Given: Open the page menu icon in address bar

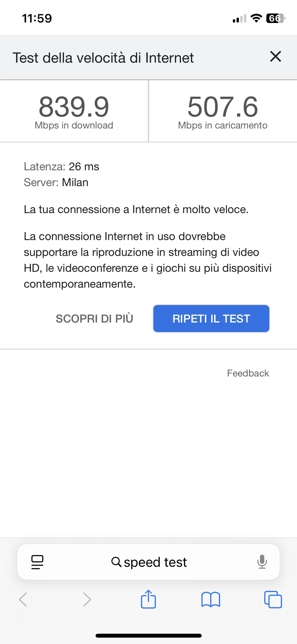Looking at the screenshot, I should (x=37, y=562).
